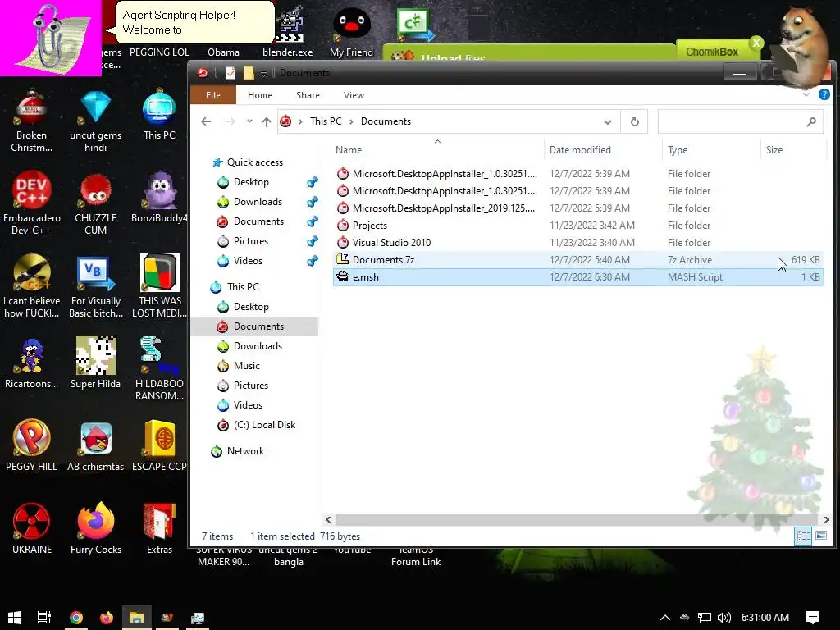840x630 pixels.
Task: Sort by the Type column header
Action: click(x=711, y=150)
